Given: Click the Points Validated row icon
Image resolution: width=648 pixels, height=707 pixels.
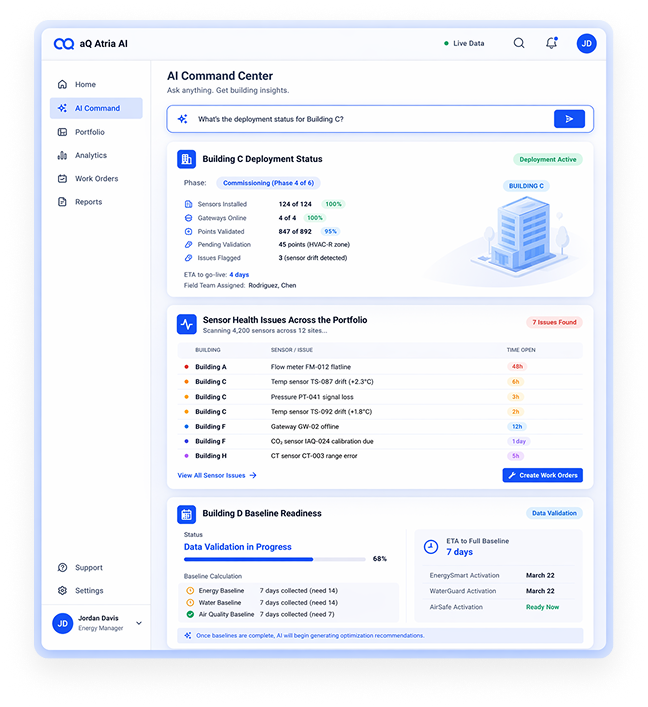Looking at the screenshot, I should [188, 231].
